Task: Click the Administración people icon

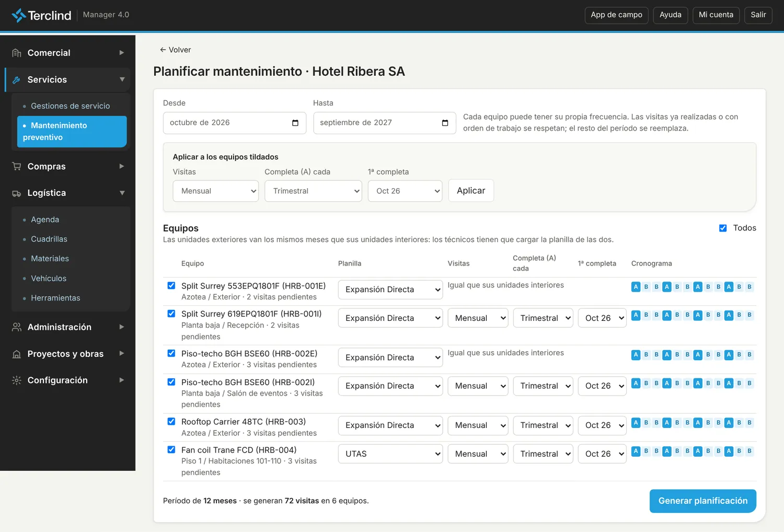Action: tap(17, 327)
